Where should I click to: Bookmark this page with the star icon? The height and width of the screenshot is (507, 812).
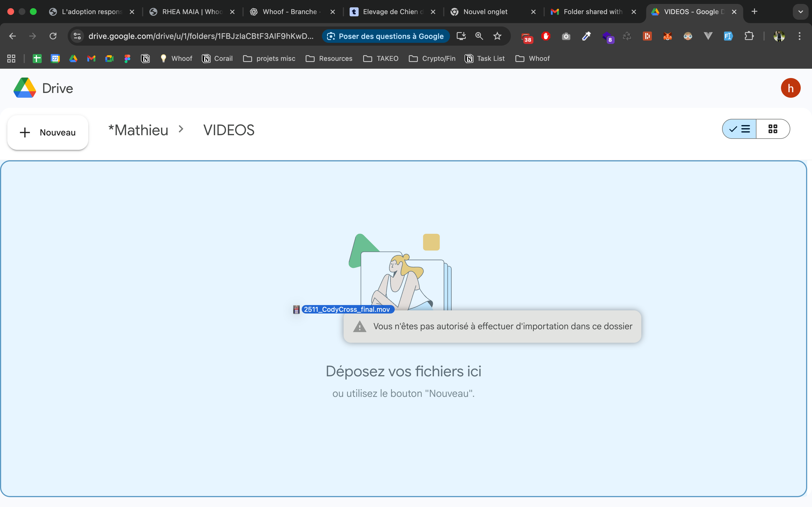coord(497,36)
